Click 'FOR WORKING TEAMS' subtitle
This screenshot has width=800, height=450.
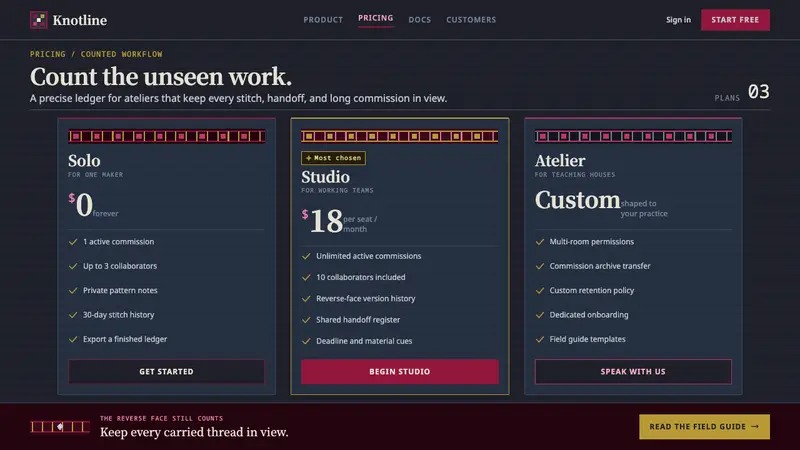pyautogui.click(x=337, y=190)
